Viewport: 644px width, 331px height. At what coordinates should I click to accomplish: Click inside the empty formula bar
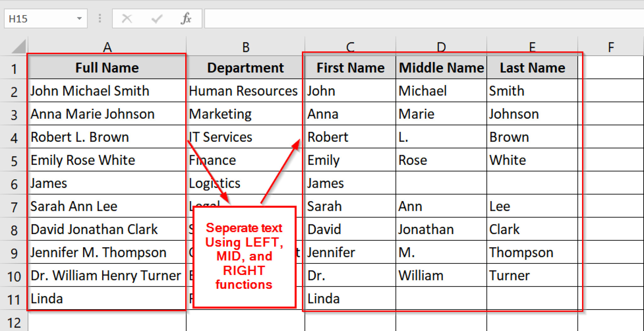[409, 19]
